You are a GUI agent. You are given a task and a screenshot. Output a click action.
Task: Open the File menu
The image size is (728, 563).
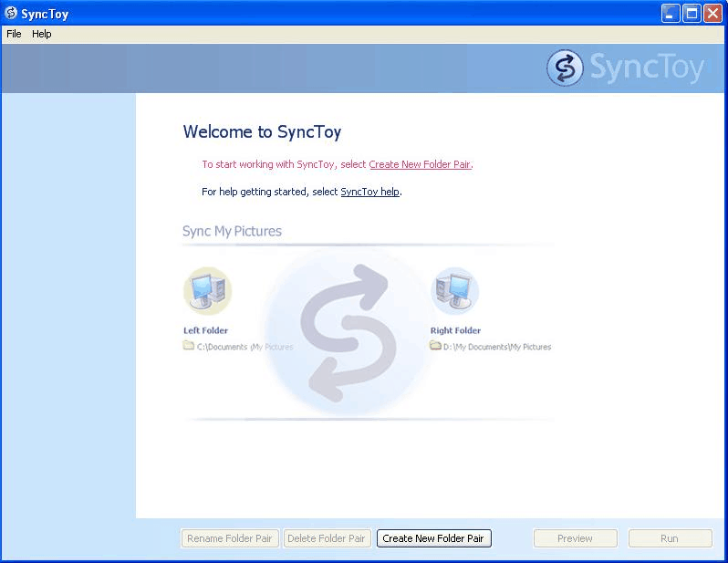tap(14, 34)
